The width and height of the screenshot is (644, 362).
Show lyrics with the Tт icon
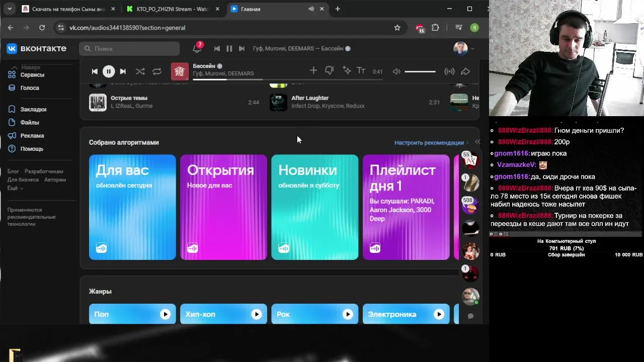361,71
